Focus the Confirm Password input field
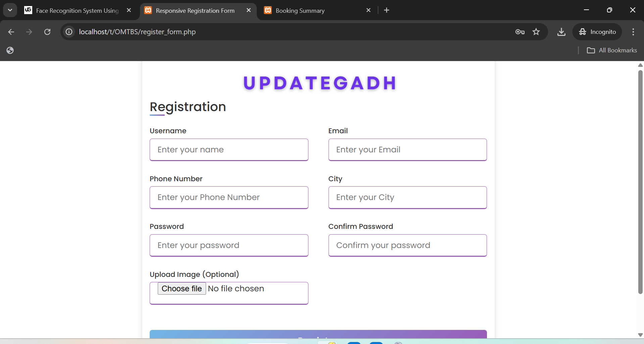Image resolution: width=644 pixels, height=344 pixels. [407, 245]
